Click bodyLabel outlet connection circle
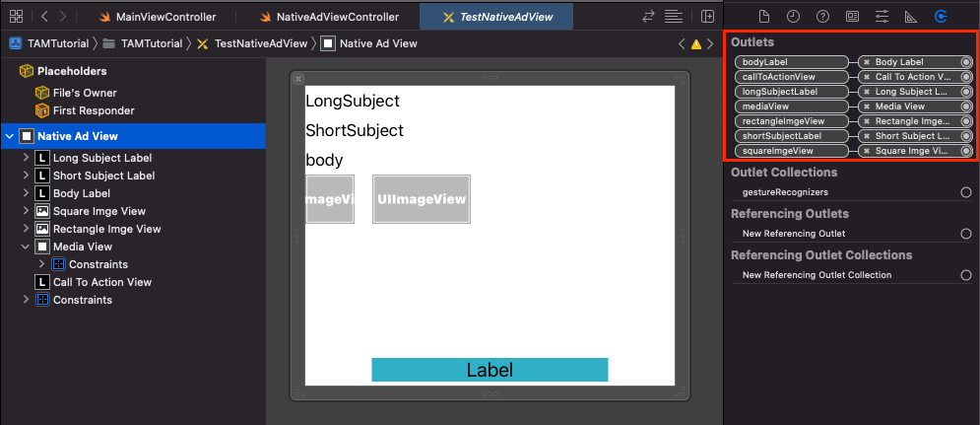Image resolution: width=980 pixels, height=425 pixels. (x=966, y=62)
